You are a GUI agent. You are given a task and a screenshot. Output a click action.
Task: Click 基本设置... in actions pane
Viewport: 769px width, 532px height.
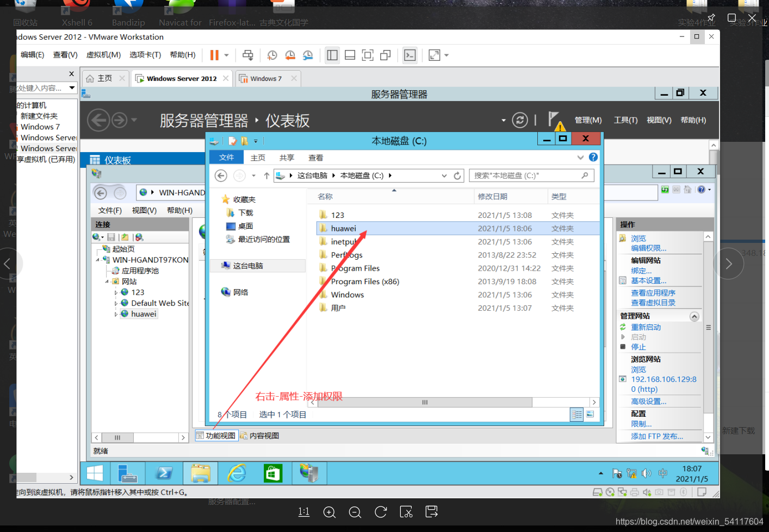click(x=648, y=281)
